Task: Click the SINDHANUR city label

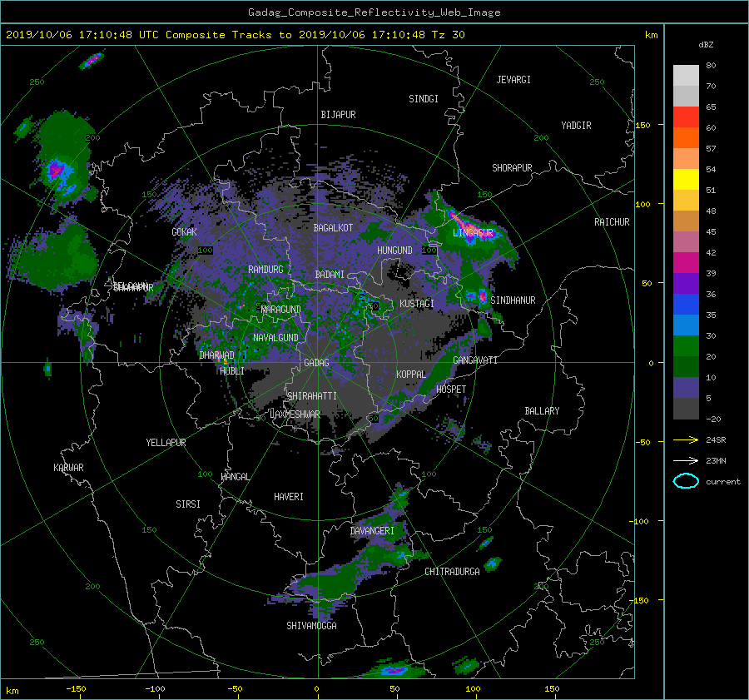Action: tap(513, 300)
